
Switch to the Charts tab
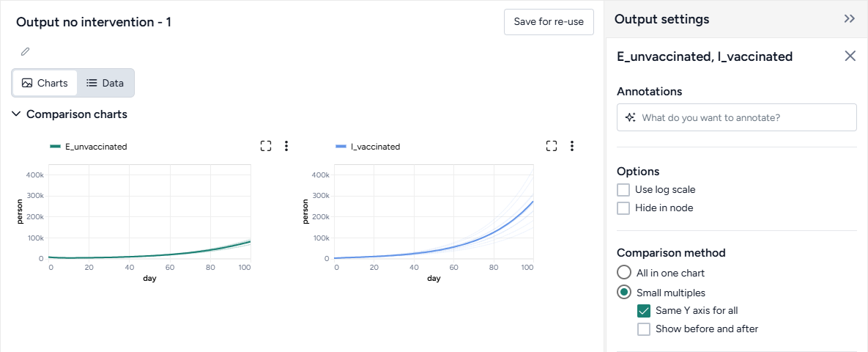[45, 83]
